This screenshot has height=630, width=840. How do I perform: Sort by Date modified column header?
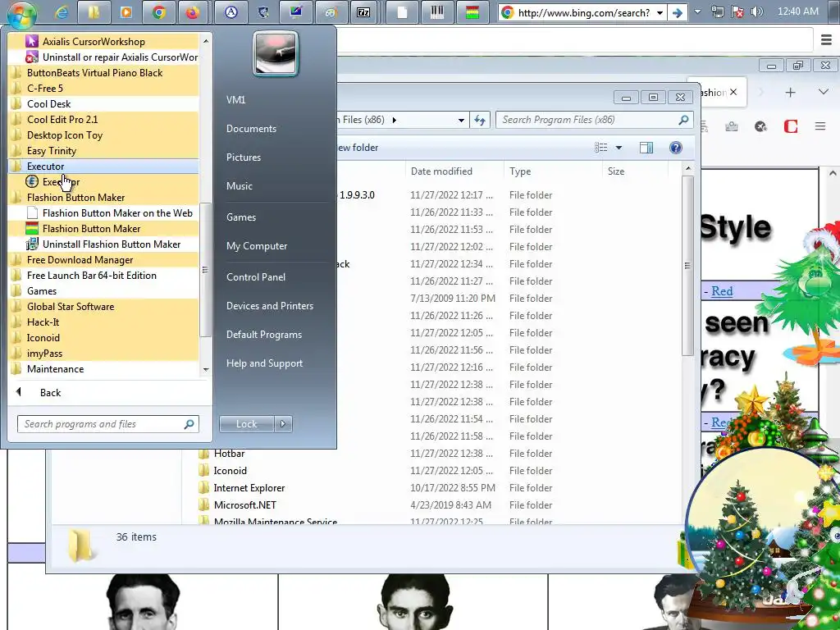(454, 171)
